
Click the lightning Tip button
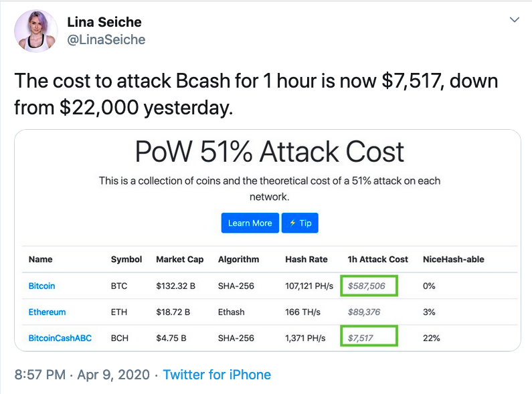click(x=300, y=223)
